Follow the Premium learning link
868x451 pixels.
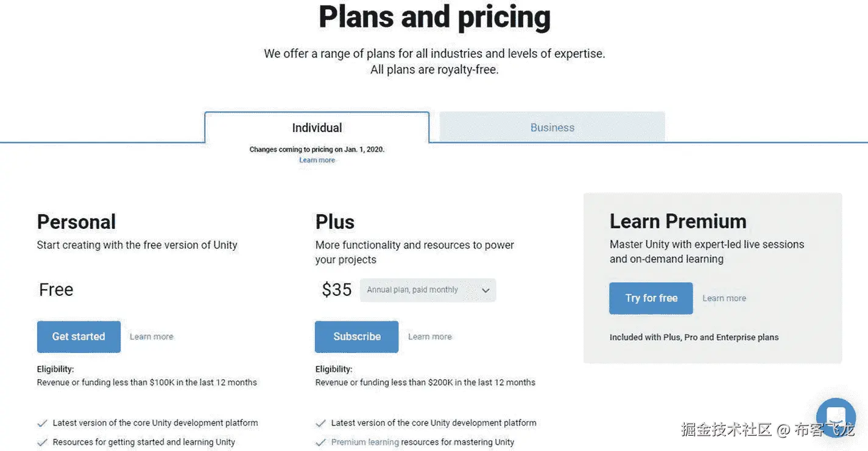[365, 442]
